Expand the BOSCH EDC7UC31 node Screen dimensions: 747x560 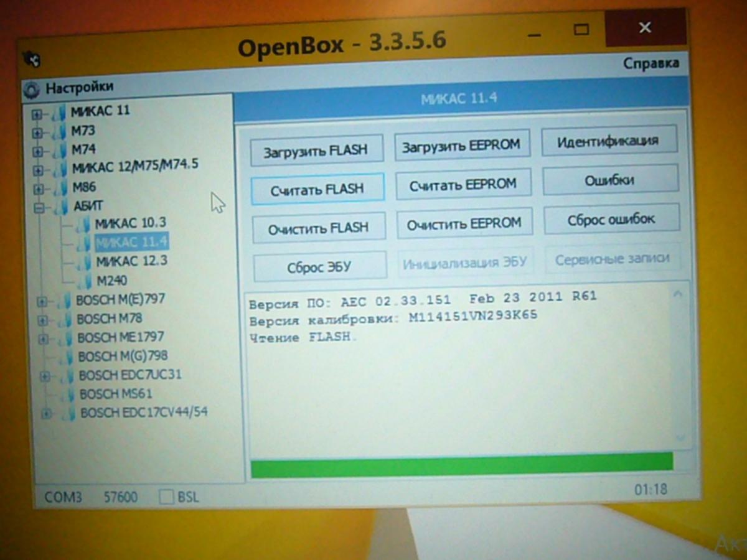click(x=45, y=376)
